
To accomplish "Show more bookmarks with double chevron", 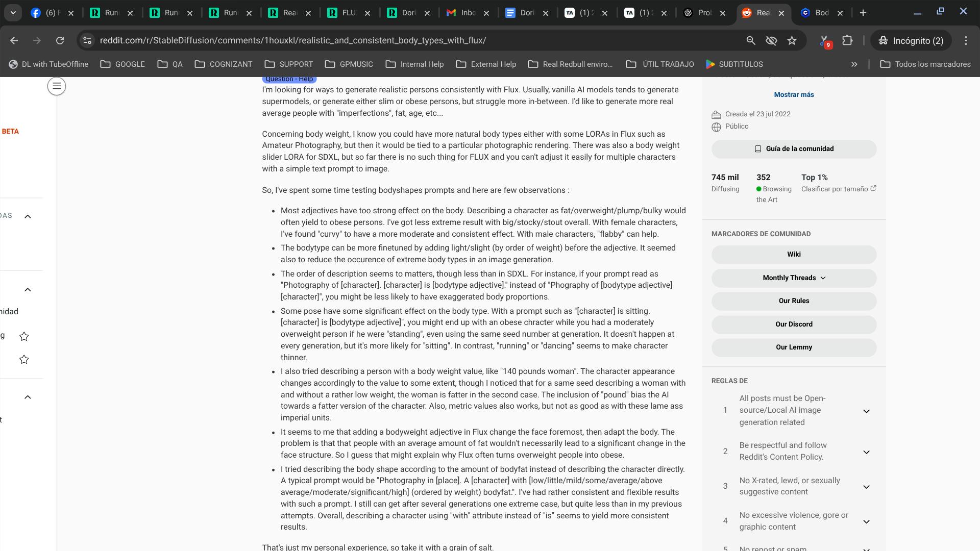I will click(854, 64).
